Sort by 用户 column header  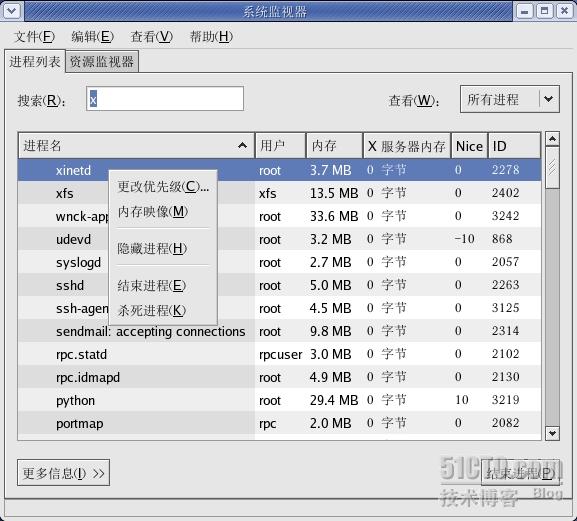tap(280, 146)
